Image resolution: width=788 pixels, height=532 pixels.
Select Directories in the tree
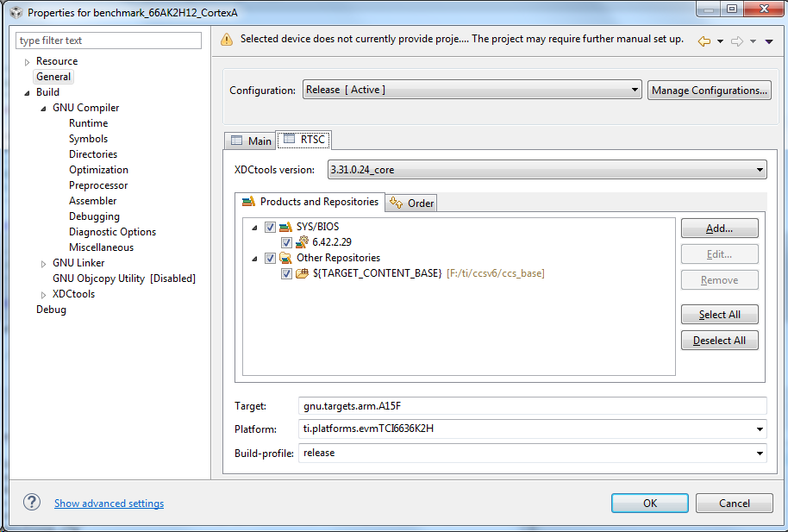pos(93,154)
